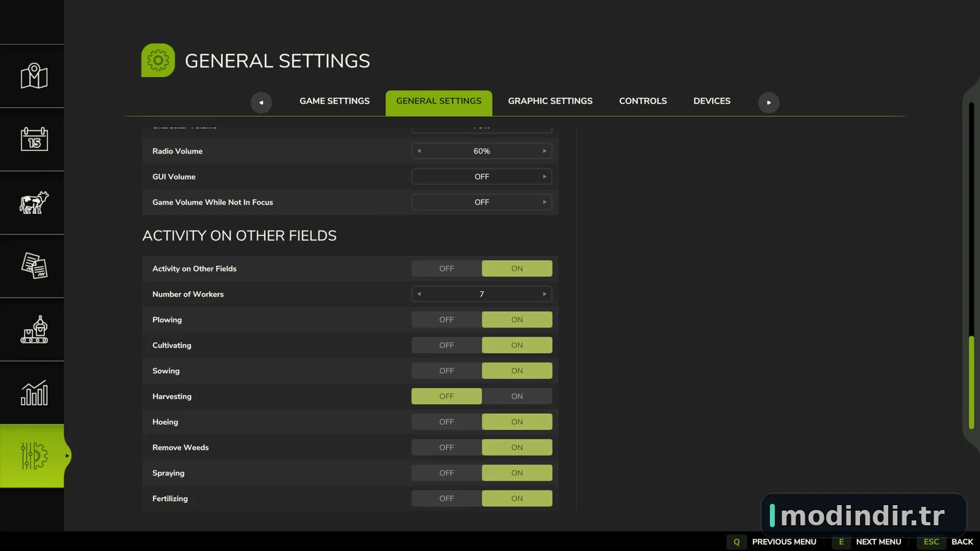
Task: Click the Remove Weeds row label
Action: point(181,448)
